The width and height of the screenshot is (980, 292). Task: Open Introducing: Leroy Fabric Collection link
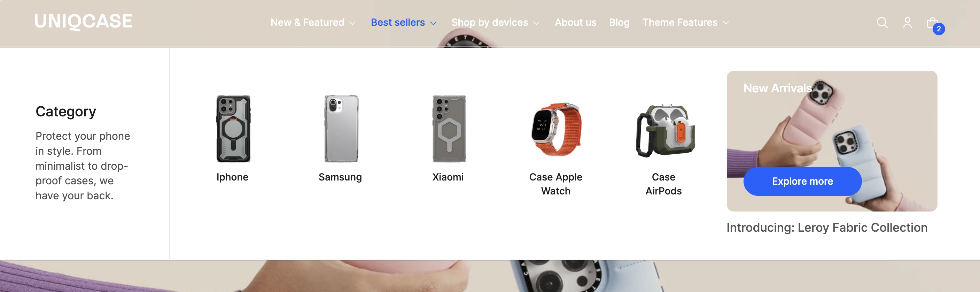pos(827,227)
